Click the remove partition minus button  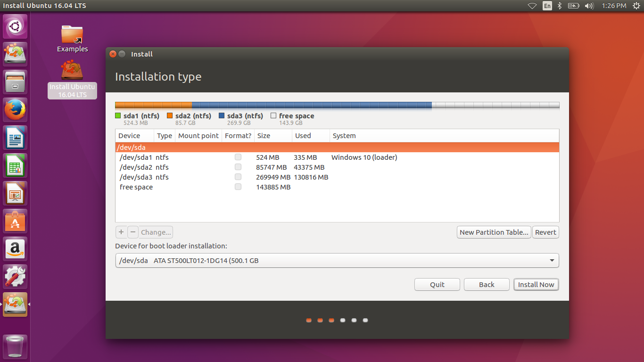coord(133,232)
